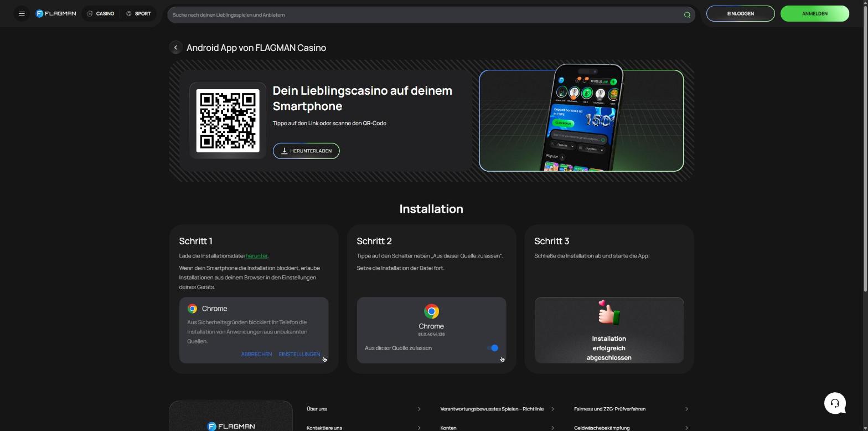Expand the 'Über uns' footer entry
The image size is (868, 431).
point(364,409)
